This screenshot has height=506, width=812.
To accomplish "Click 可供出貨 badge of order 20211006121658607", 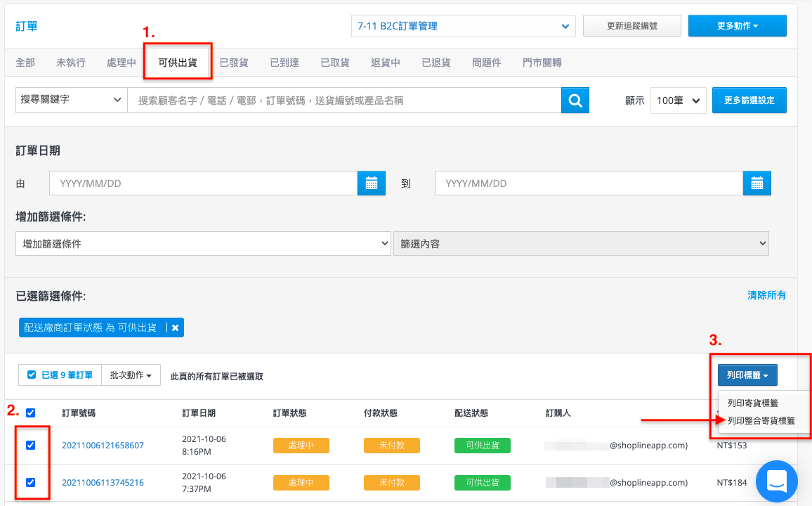I will 482,446.
